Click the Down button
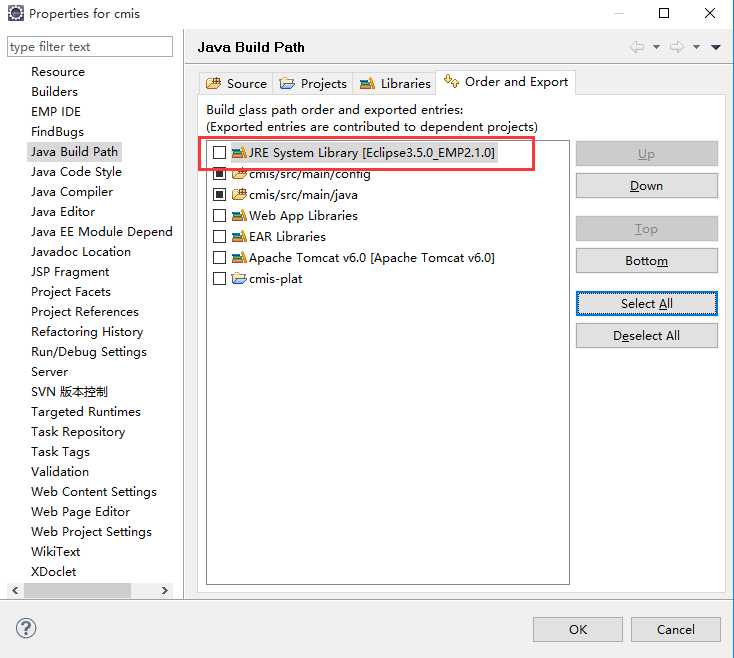 [646, 186]
